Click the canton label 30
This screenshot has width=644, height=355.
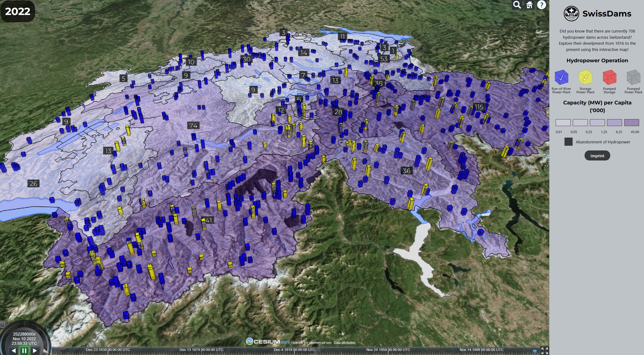pos(246,59)
